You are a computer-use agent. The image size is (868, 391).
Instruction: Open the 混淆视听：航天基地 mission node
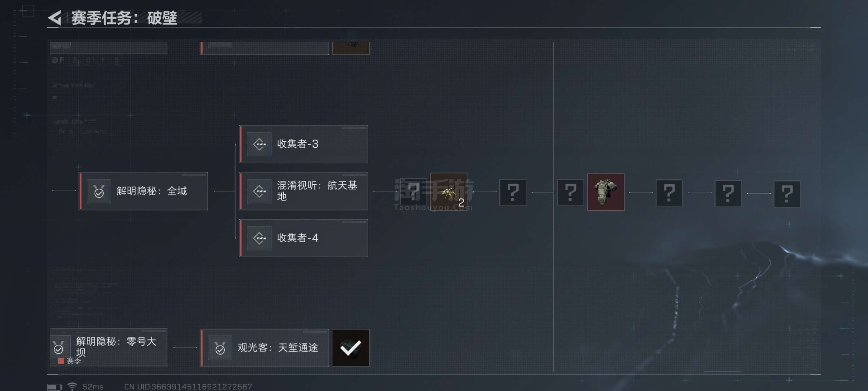coord(303,191)
